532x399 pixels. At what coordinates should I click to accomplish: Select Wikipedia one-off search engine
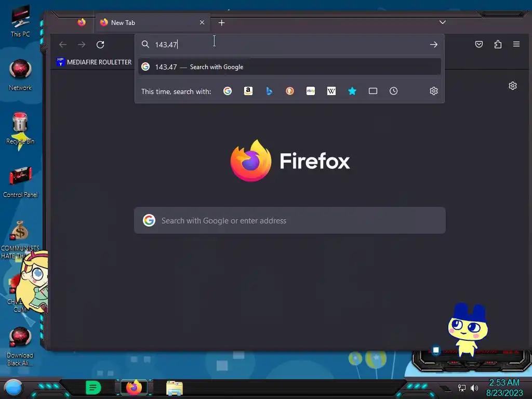pos(331,91)
